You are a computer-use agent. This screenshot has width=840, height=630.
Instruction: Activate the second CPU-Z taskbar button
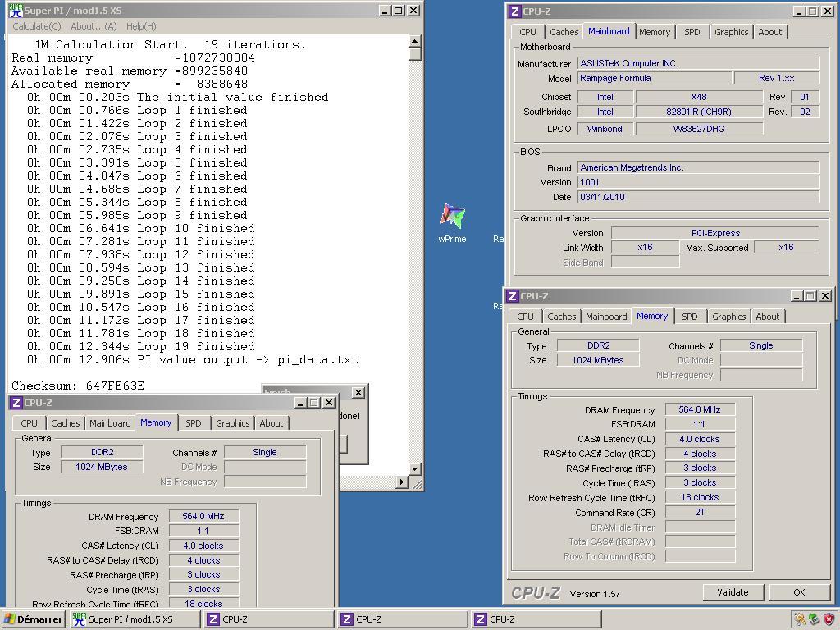click(402, 619)
